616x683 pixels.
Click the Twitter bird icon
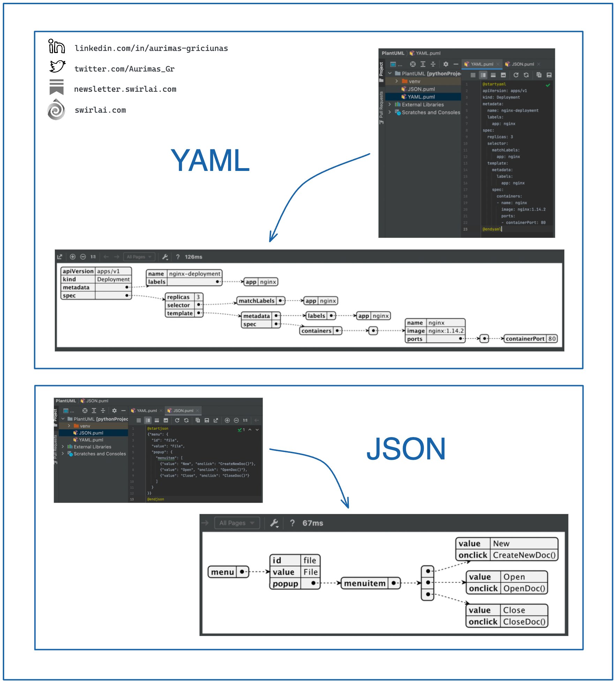click(x=58, y=66)
